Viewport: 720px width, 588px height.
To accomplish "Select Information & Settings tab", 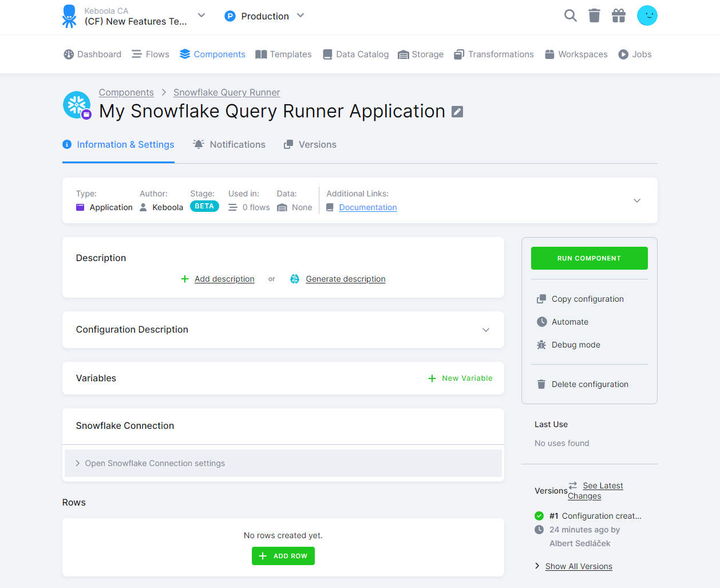I will point(118,144).
